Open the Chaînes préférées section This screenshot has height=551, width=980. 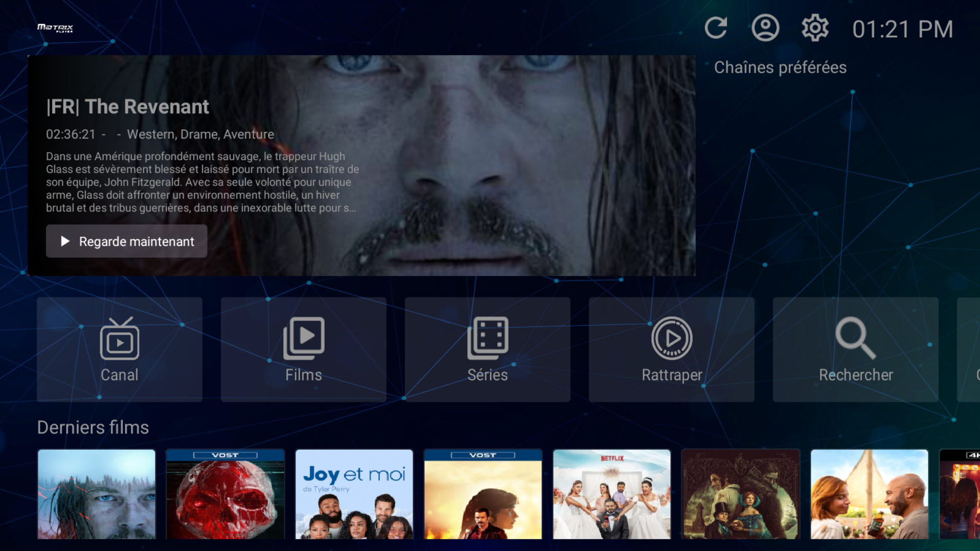(x=780, y=67)
